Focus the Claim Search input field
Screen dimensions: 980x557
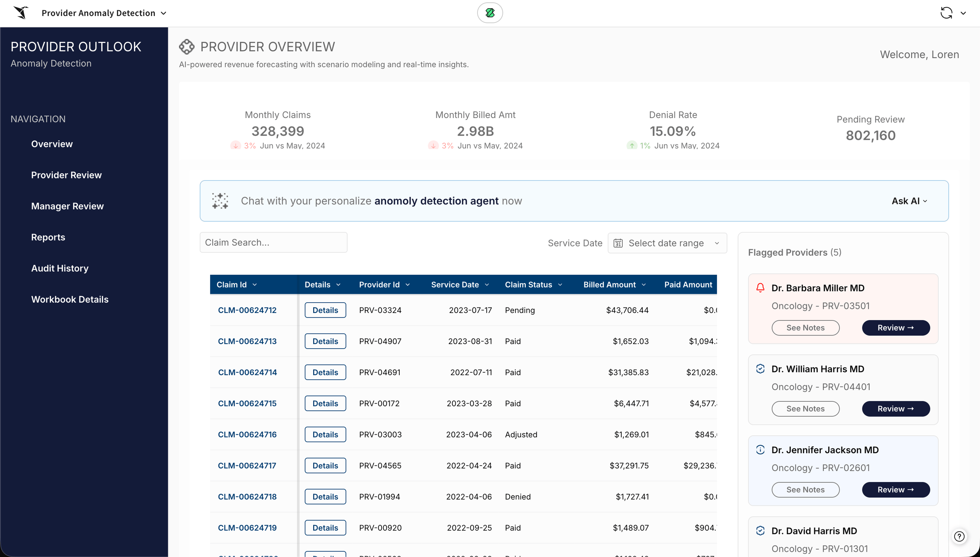(x=273, y=243)
